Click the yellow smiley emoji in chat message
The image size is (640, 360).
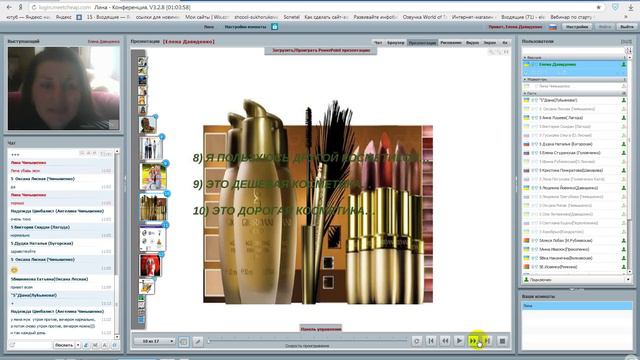(14, 270)
